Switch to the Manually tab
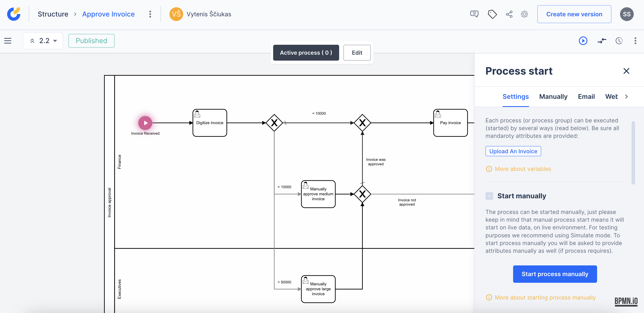The width and height of the screenshot is (644, 313). pyautogui.click(x=553, y=96)
